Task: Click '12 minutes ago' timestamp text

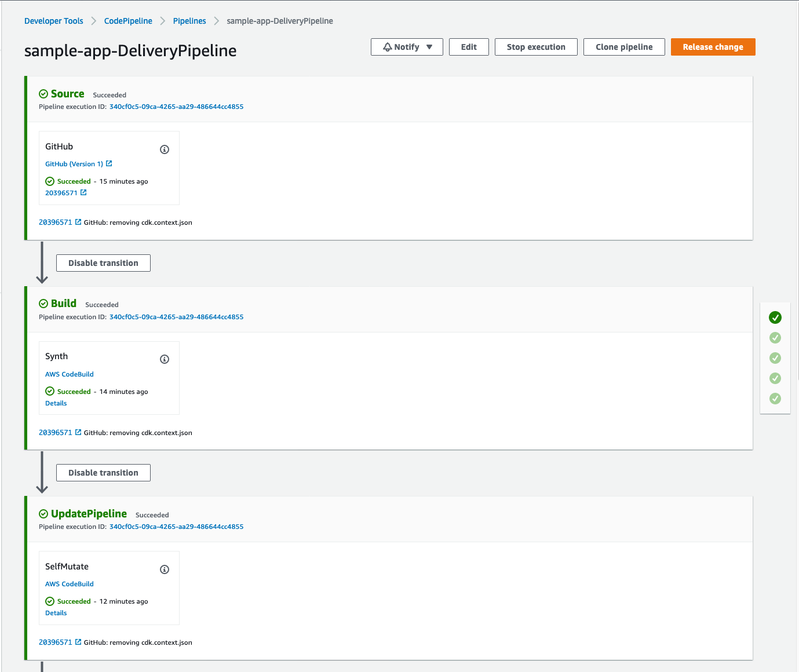Action: tap(123, 601)
